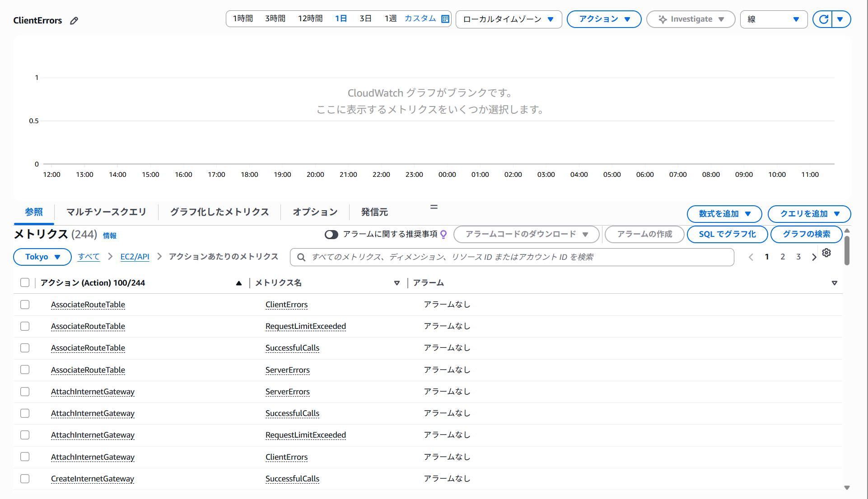Click the metrics search input field
The image size is (868, 499).
(512, 257)
